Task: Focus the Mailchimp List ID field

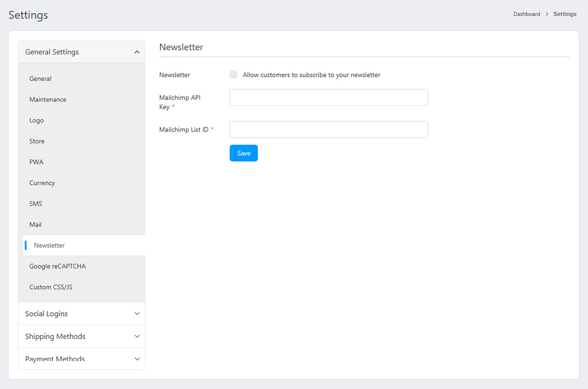Action: click(x=328, y=129)
